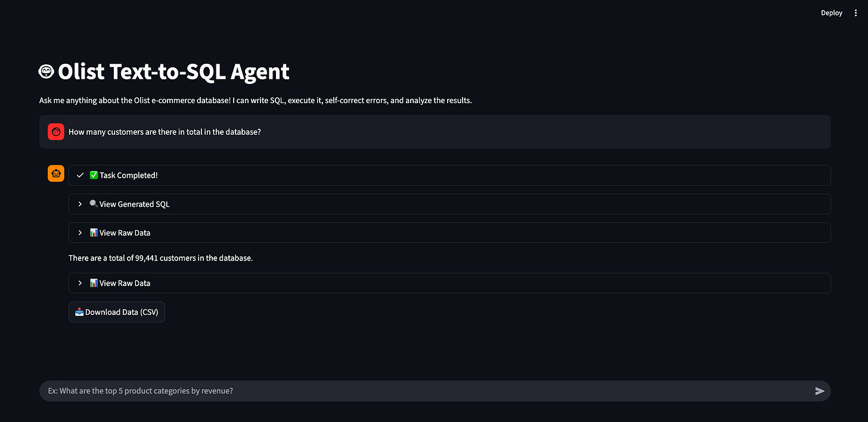Click the bar chart icon on View Raw Data

[94, 232]
